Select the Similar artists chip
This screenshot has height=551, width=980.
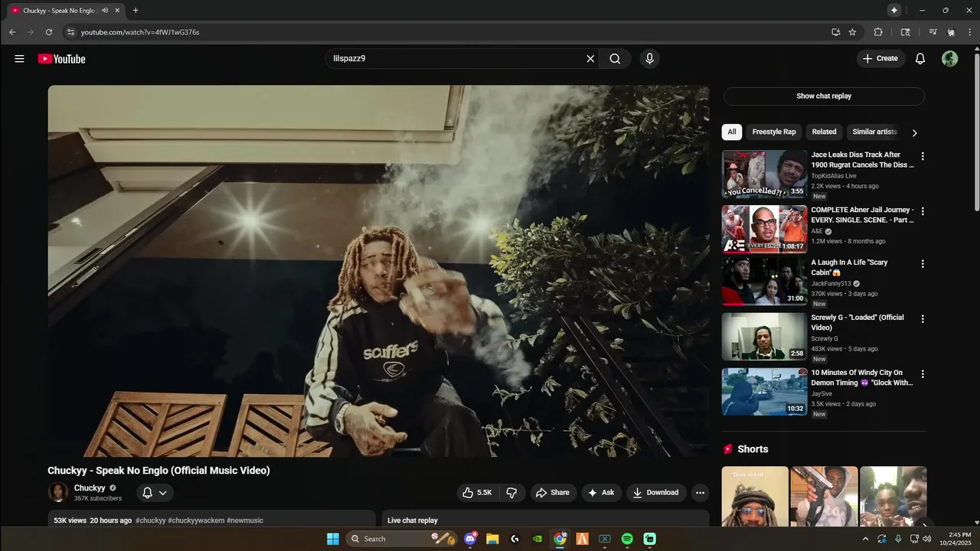pyautogui.click(x=874, y=132)
